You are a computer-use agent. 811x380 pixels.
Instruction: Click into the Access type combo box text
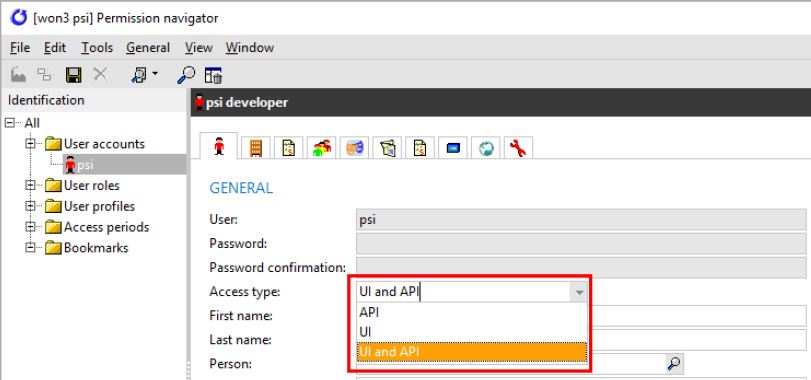coord(463,293)
